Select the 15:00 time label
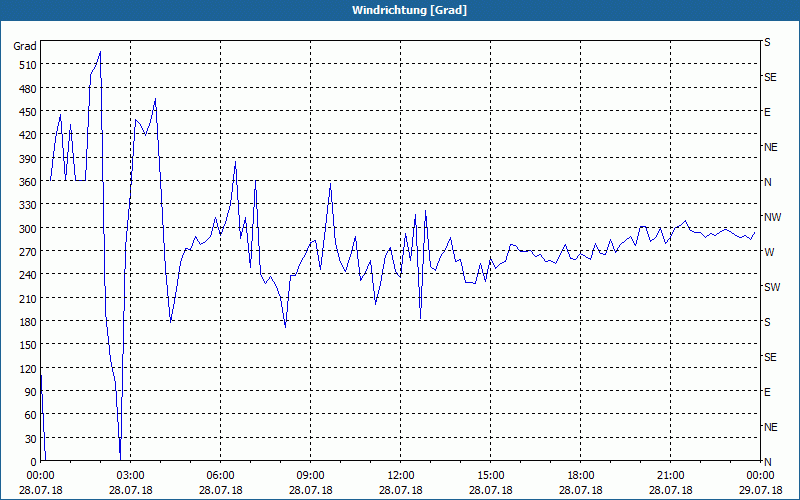The height and width of the screenshot is (500, 800). tap(490, 476)
